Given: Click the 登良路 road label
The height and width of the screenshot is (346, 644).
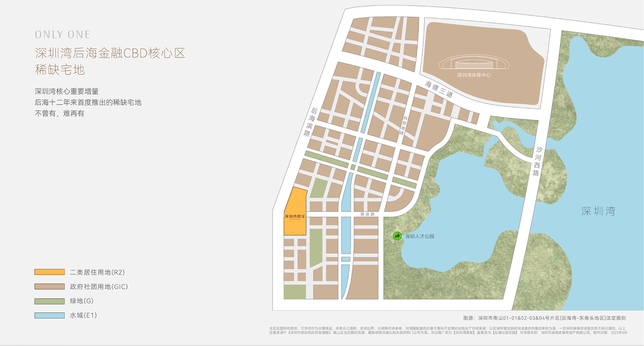Looking at the screenshot, I should [367, 214].
